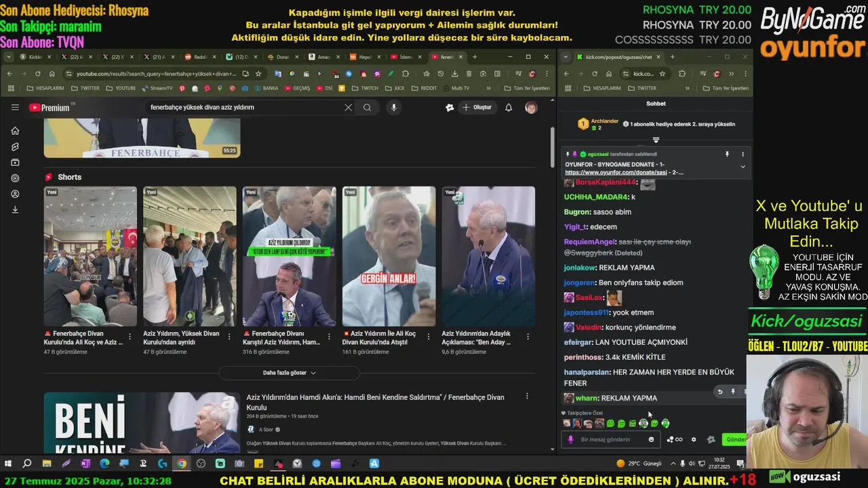
Task: Reload the YouTube browser page
Action: [x=38, y=73]
